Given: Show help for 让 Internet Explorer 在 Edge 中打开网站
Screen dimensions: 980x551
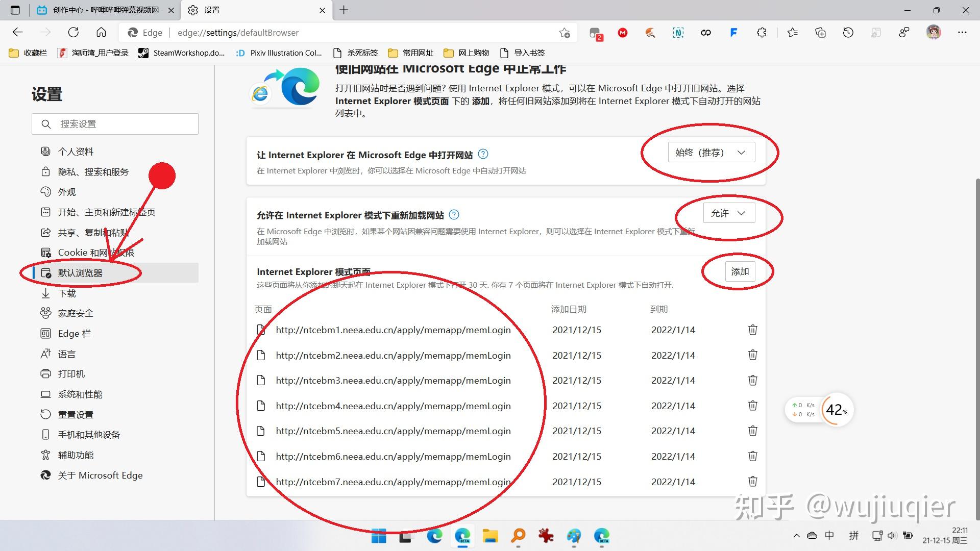Looking at the screenshot, I should tap(483, 154).
